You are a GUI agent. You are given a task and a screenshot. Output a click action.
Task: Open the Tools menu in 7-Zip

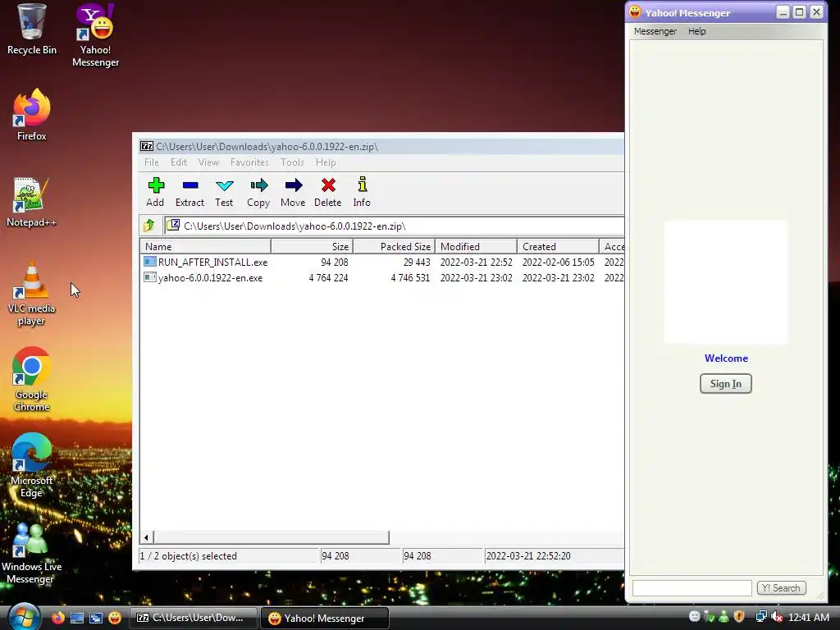coord(293,162)
